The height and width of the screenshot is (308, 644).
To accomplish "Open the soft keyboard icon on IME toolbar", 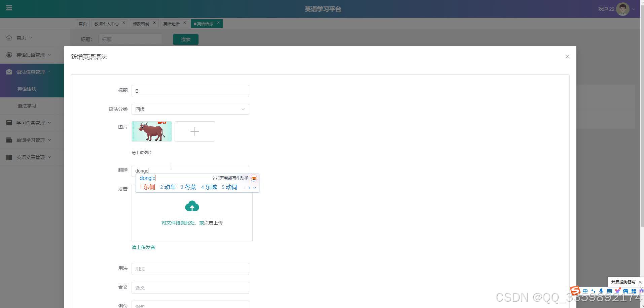I will 609,291.
